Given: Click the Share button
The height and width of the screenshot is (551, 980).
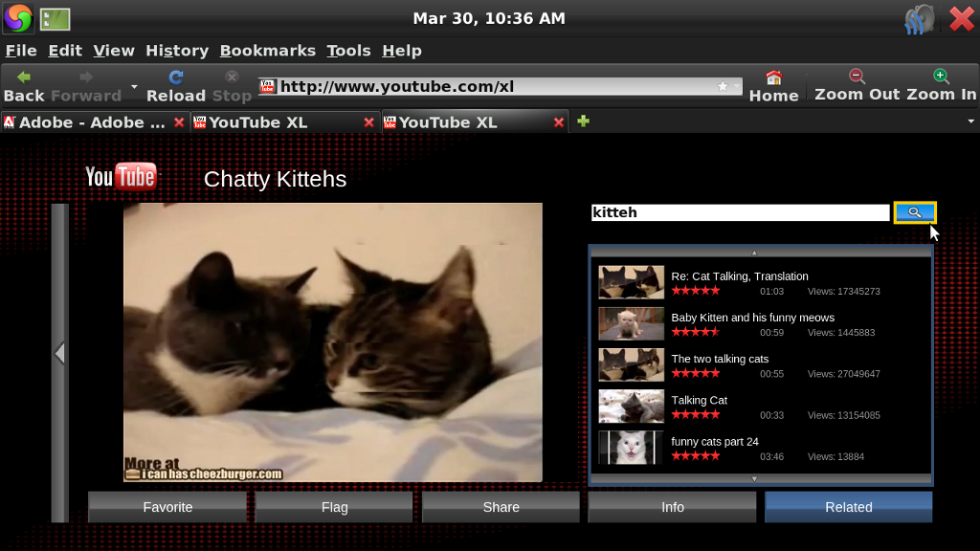Looking at the screenshot, I should pos(501,507).
